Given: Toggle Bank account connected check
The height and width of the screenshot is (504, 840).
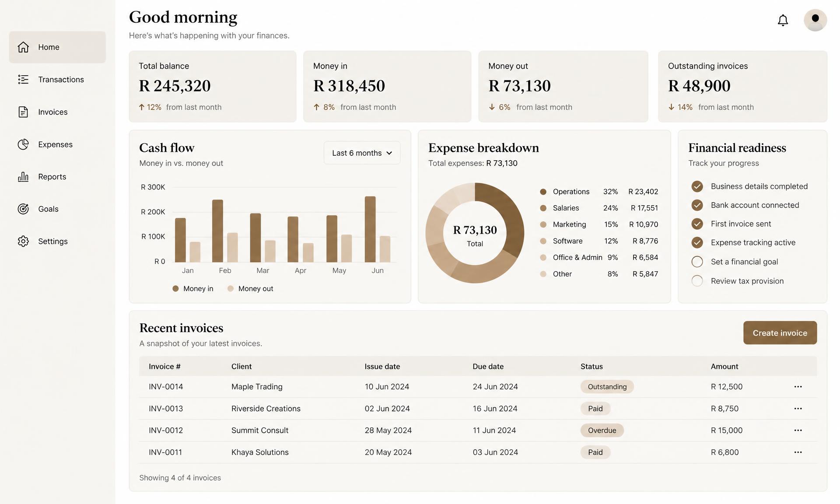Looking at the screenshot, I should point(697,205).
